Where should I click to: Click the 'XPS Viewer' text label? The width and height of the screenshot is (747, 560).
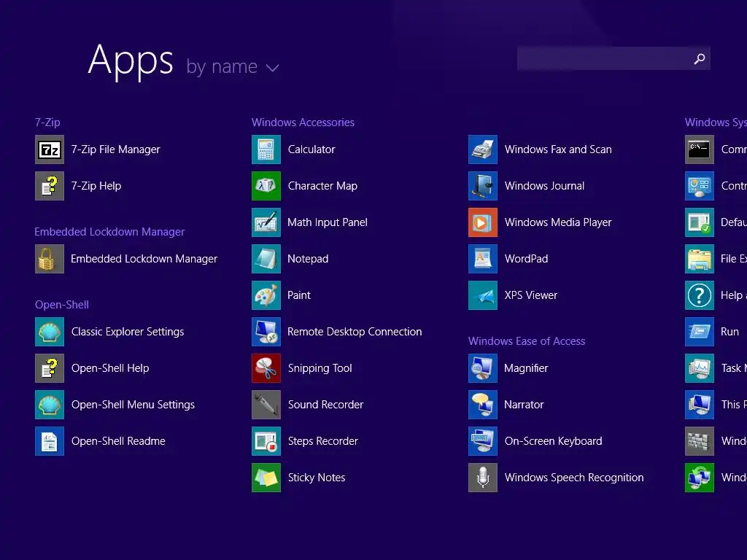pos(531,295)
